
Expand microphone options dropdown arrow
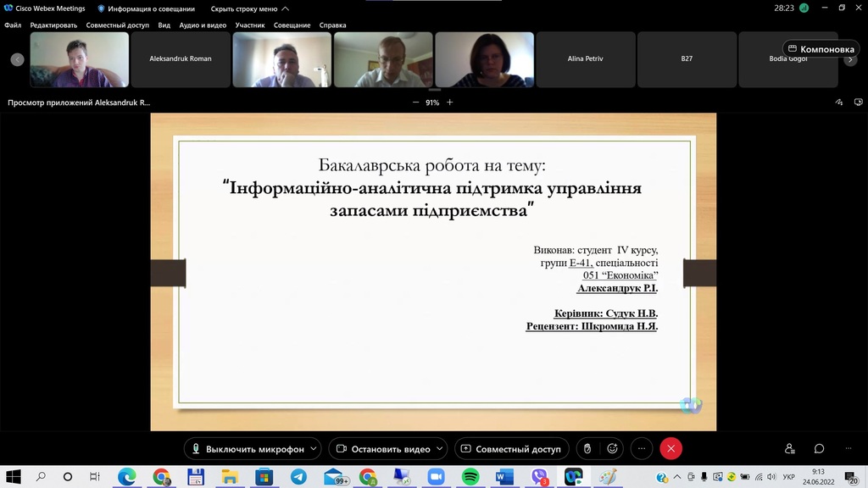(314, 449)
